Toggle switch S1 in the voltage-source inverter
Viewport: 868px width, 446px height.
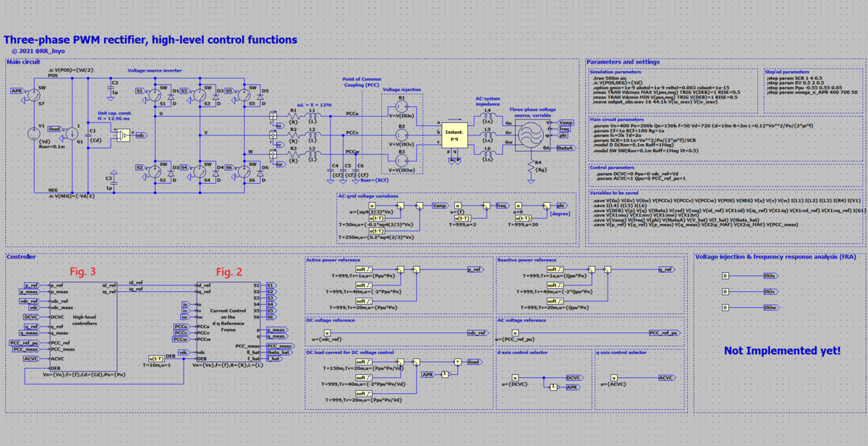155,95
